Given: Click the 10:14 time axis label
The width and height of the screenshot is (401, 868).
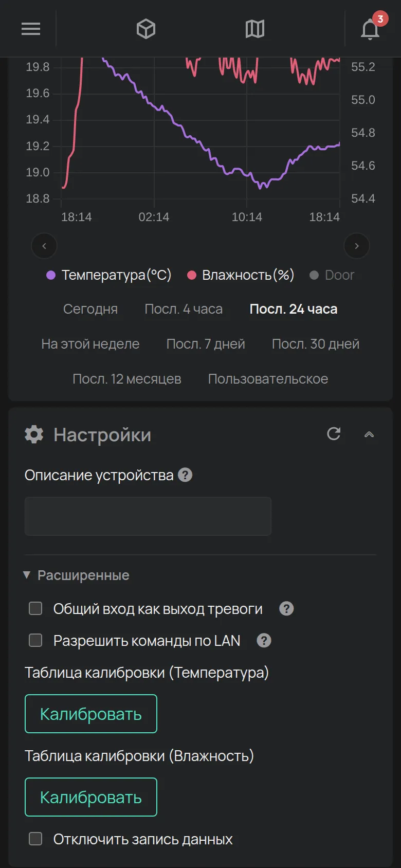Looking at the screenshot, I should click(x=247, y=217).
